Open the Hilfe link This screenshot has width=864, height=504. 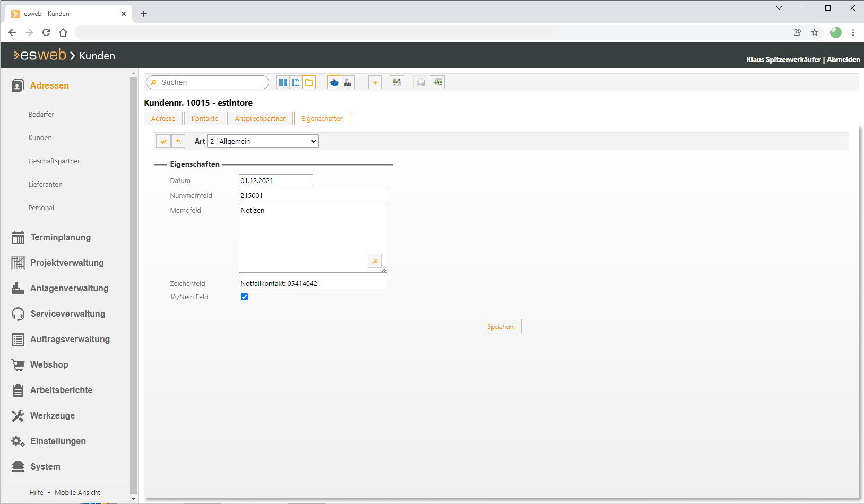[37, 492]
